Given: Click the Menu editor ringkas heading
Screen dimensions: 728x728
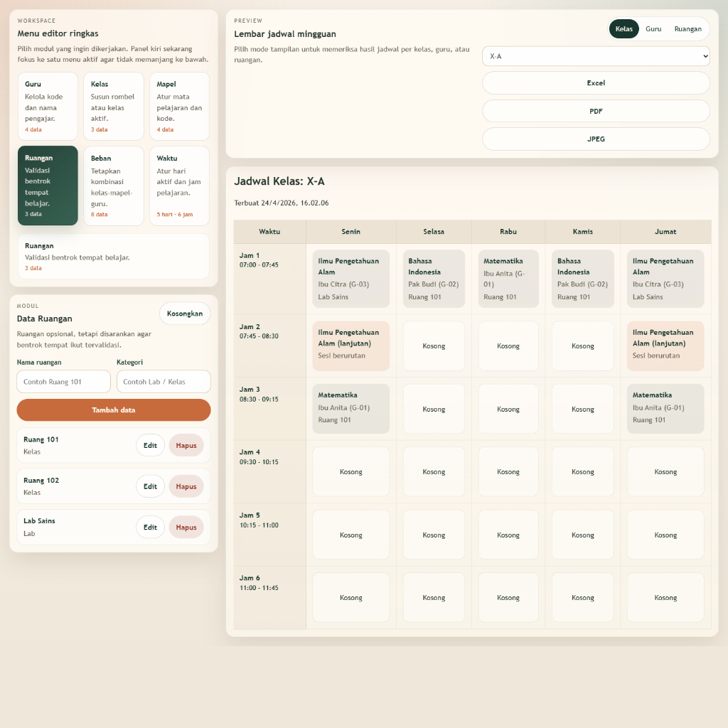Looking at the screenshot, I should 58,33.
